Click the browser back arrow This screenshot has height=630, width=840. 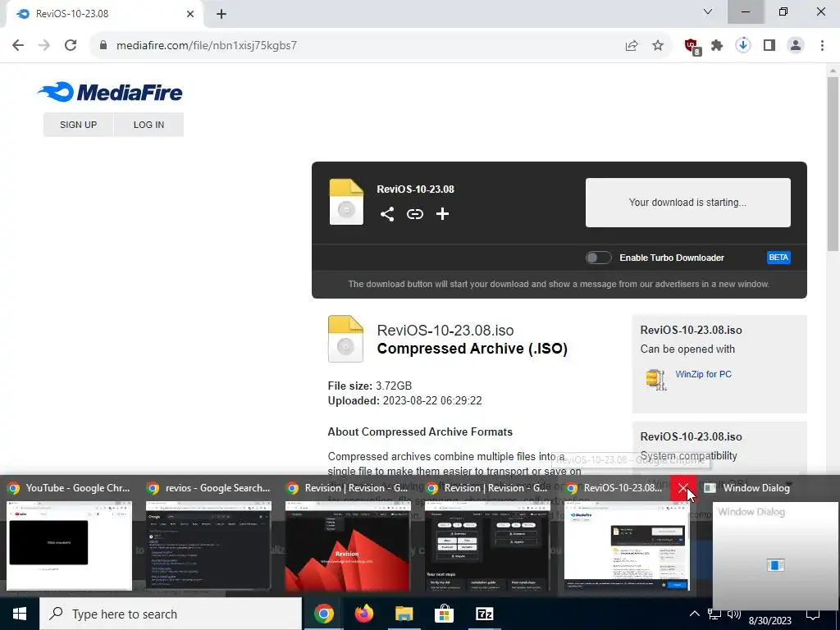[18, 46]
